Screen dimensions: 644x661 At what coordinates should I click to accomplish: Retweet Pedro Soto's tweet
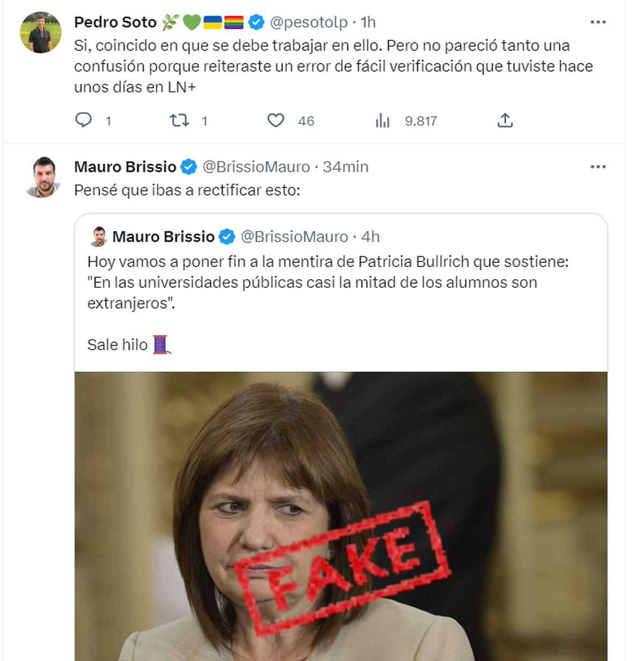(179, 120)
